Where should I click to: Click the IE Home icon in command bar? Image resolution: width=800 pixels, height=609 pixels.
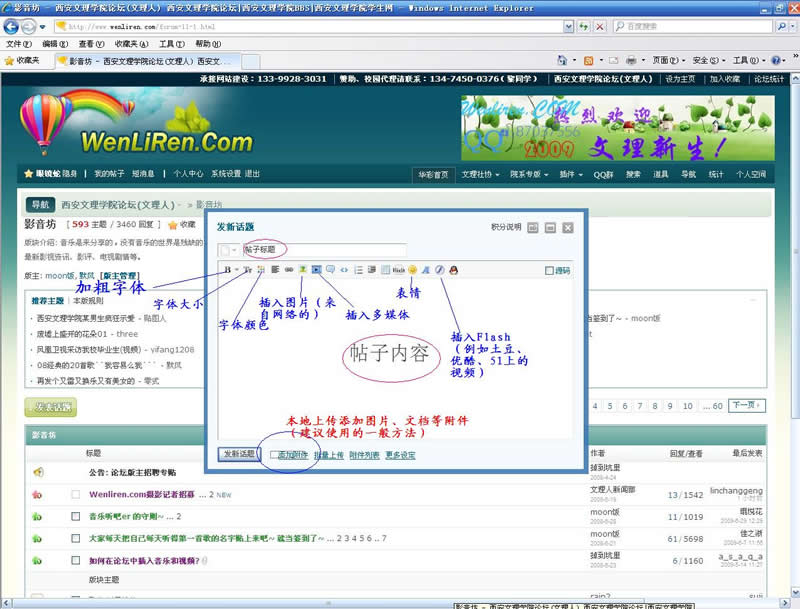[562, 60]
